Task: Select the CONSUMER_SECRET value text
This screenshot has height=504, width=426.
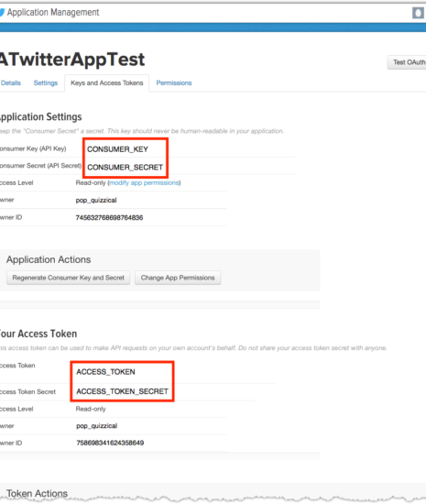Action: [x=125, y=167]
